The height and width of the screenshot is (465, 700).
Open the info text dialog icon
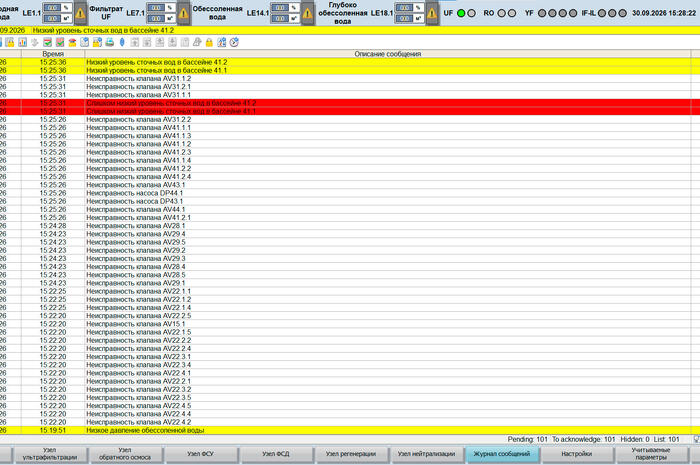184,42
